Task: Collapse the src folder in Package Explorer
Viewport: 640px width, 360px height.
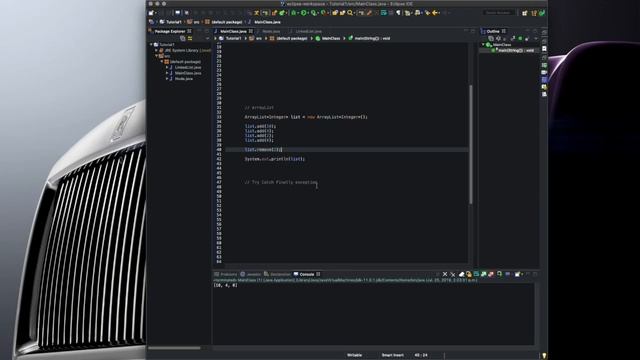Action: (156, 56)
